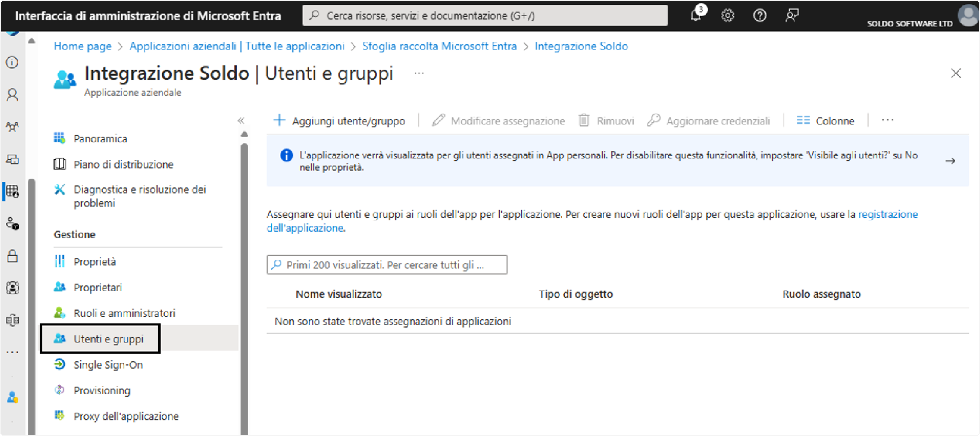
Task: Click the Panoramica grid icon
Action: 59,138
